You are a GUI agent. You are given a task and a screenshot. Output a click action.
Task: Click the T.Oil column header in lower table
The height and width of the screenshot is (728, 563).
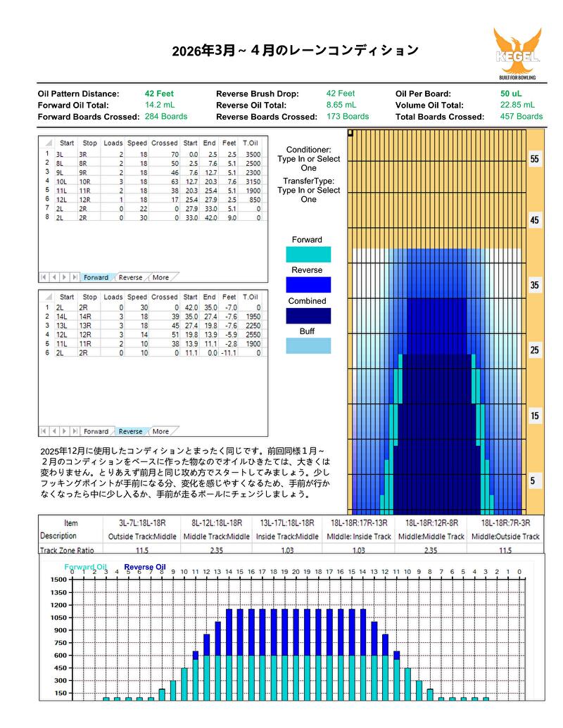click(x=251, y=297)
